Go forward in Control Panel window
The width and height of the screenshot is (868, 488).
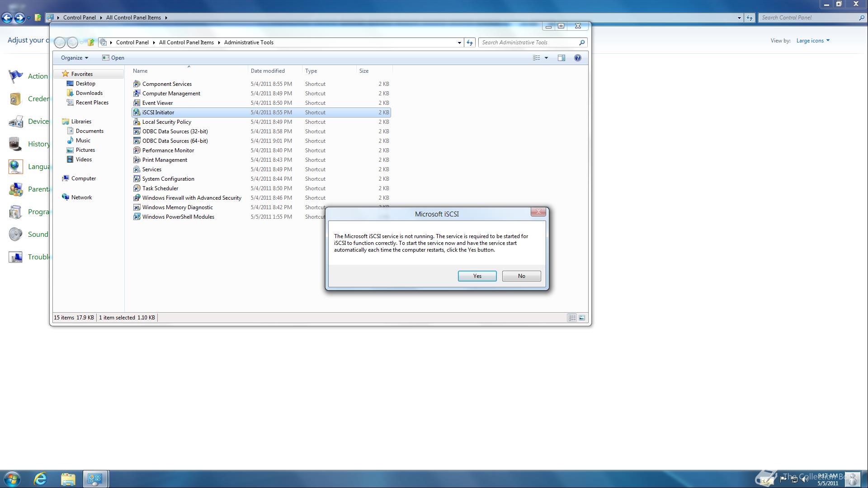[x=19, y=18]
